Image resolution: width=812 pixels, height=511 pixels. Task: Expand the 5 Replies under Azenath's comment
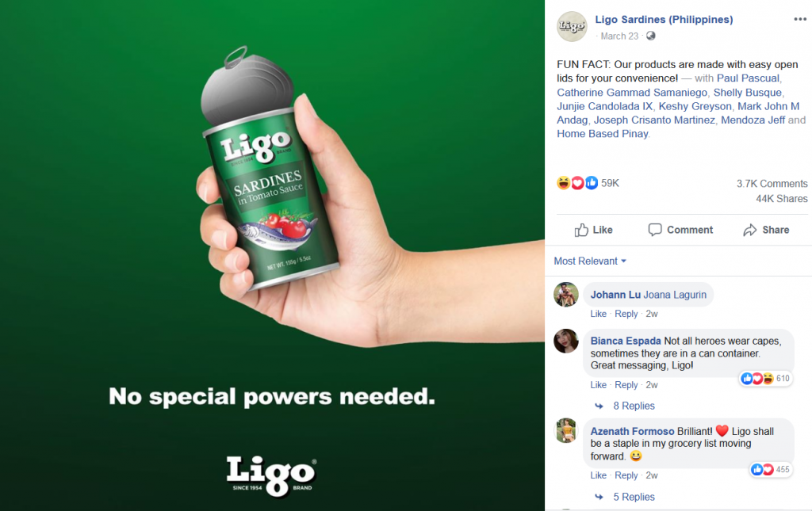coord(634,497)
